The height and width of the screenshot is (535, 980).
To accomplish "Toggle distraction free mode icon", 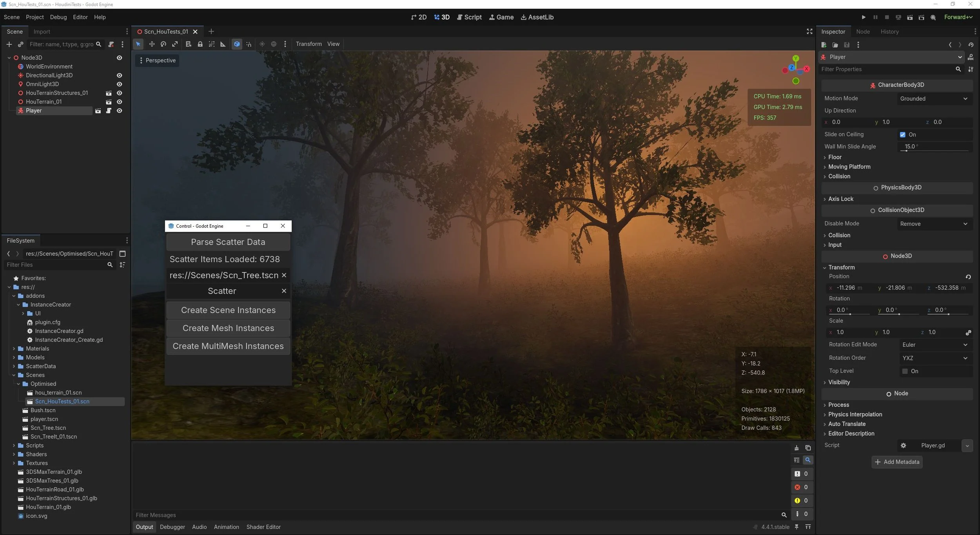I will (x=809, y=31).
